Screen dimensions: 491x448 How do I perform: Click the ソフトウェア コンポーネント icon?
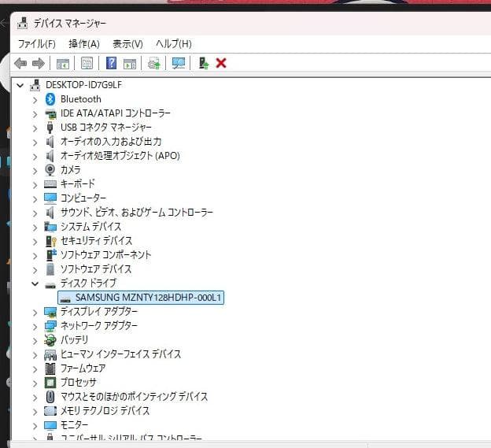pyautogui.click(x=51, y=255)
